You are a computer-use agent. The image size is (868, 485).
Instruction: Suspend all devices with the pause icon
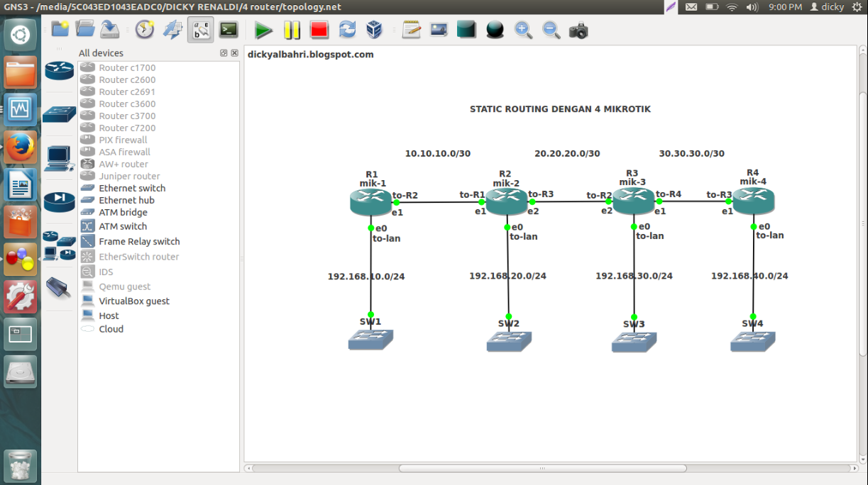tap(292, 30)
